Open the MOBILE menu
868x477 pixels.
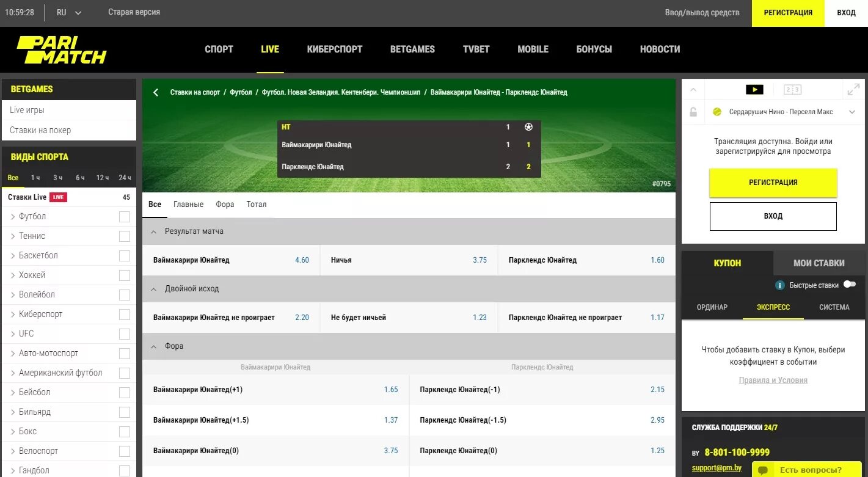pyautogui.click(x=533, y=49)
